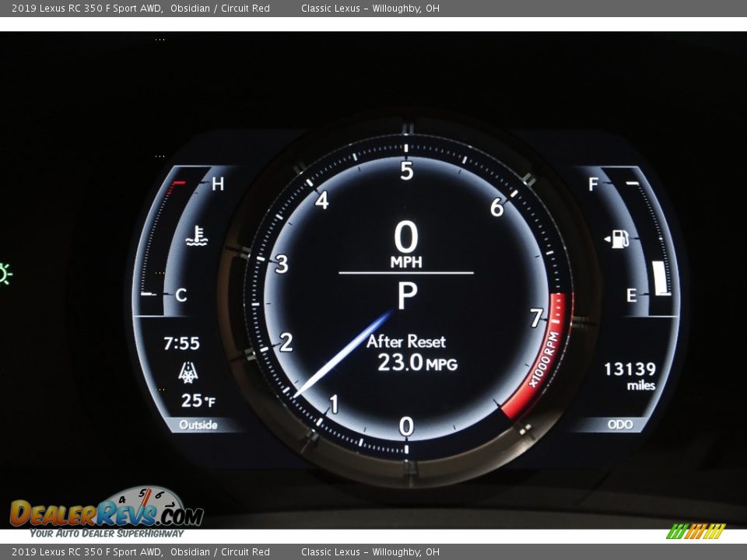Click the After Reset label
The height and width of the screenshot is (560, 747).
pos(406,341)
